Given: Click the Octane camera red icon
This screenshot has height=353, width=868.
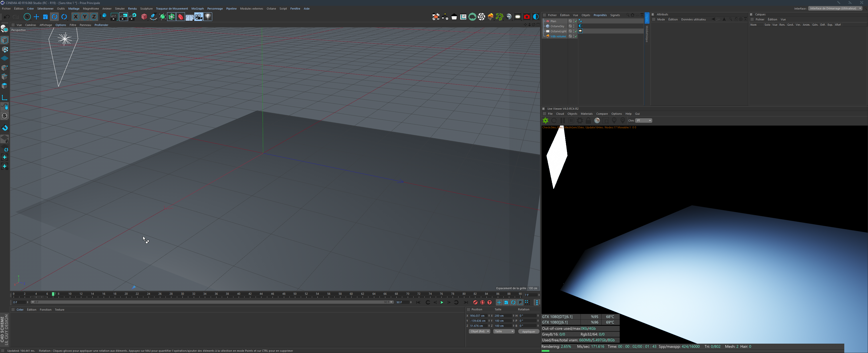Looking at the screenshot, I should point(527,17).
